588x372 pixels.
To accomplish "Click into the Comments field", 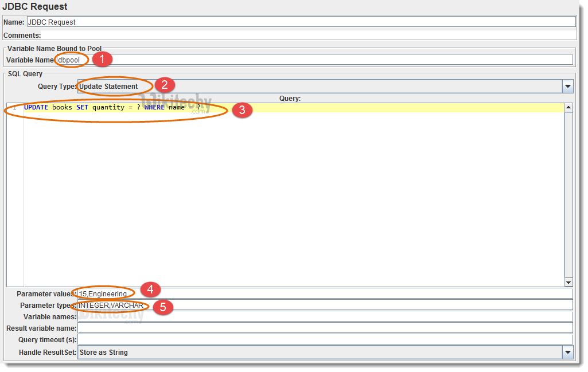I will (309, 35).
